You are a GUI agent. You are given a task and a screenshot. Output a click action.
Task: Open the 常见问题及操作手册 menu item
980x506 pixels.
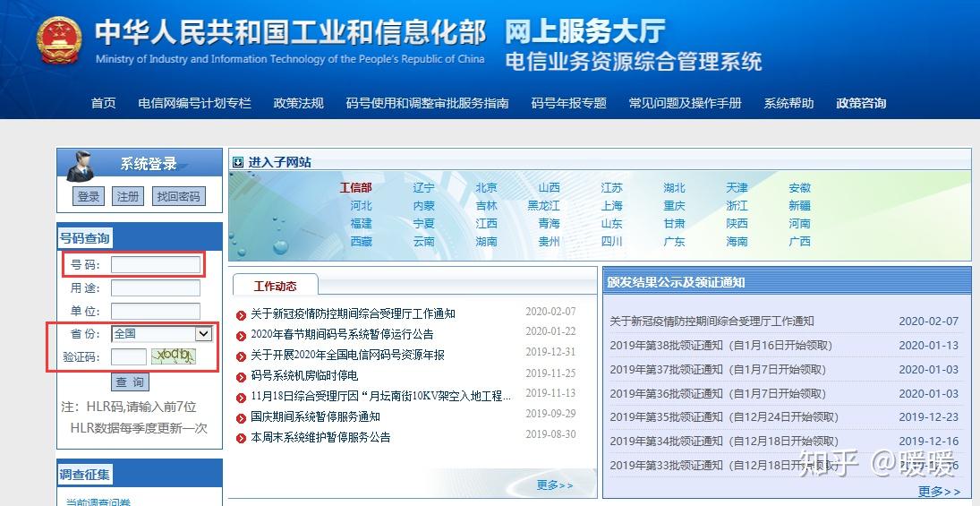[x=685, y=103]
